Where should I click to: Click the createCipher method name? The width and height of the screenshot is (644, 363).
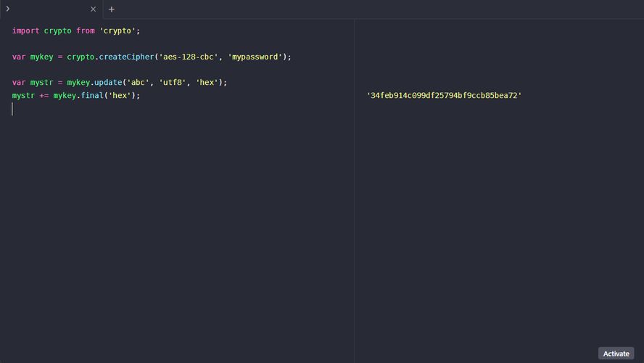pyautogui.click(x=126, y=57)
